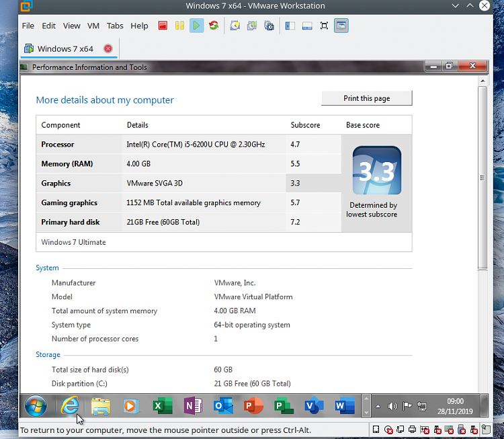504x439 pixels.
Task: Click the network adapter device status icon
Action: pos(401,430)
